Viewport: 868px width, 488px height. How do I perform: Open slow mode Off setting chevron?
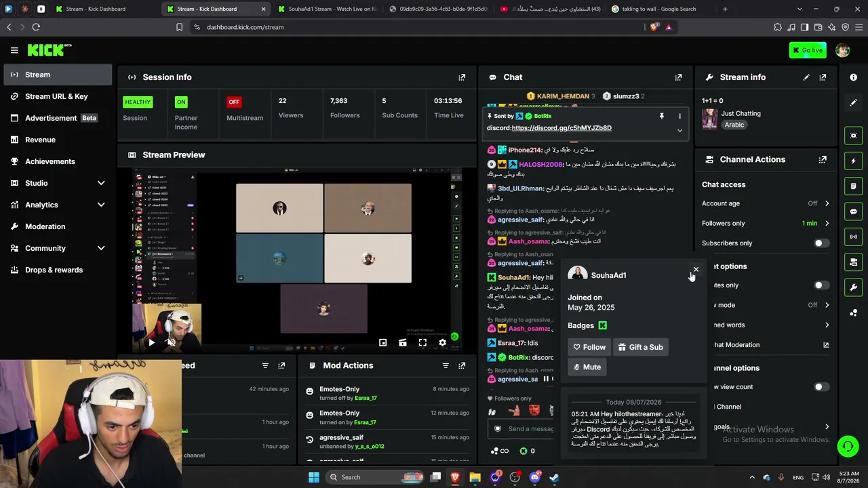[827, 305]
